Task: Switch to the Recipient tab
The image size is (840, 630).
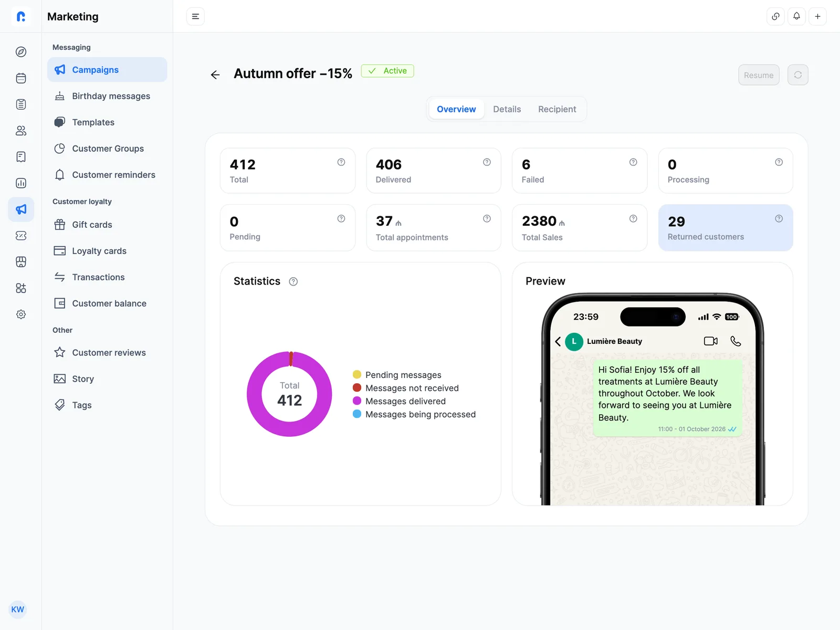Action: click(x=557, y=109)
